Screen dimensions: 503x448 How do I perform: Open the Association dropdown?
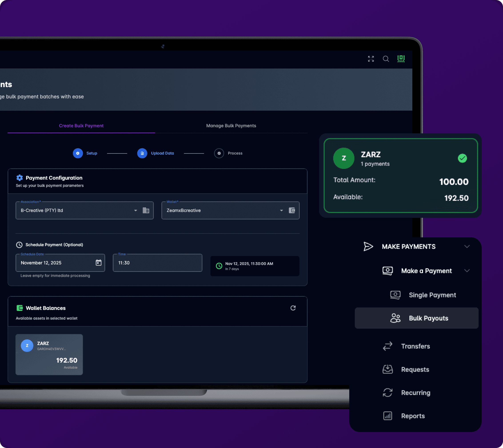(x=135, y=210)
